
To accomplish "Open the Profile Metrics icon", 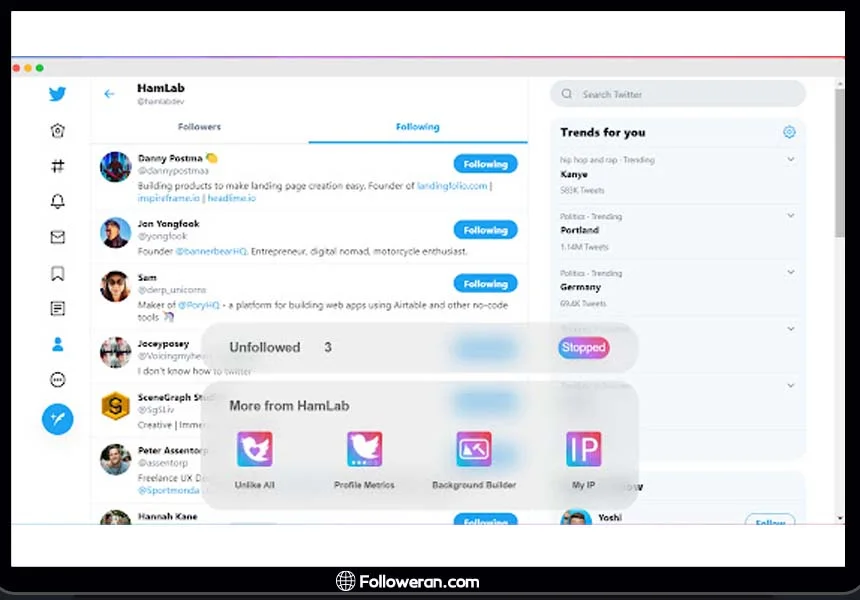I will 364,449.
